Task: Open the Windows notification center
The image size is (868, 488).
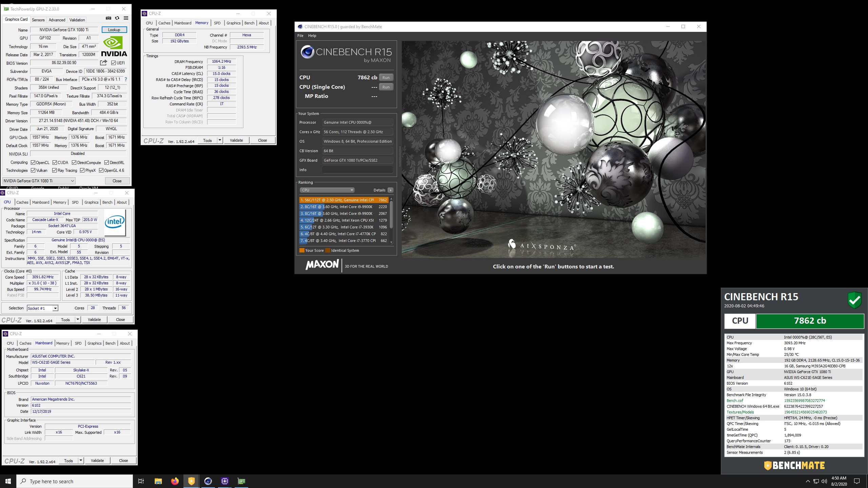Action: pos(857,481)
